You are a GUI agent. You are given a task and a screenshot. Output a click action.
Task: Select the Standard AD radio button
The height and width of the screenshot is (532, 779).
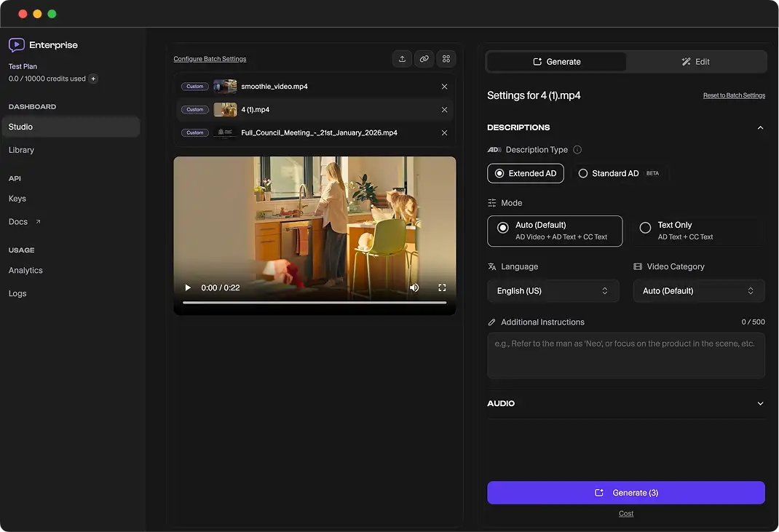click(x=582, y=173)
